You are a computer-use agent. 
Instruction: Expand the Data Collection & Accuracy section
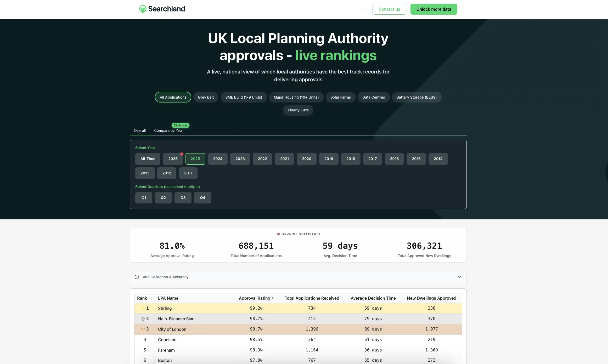pos(459,277)
